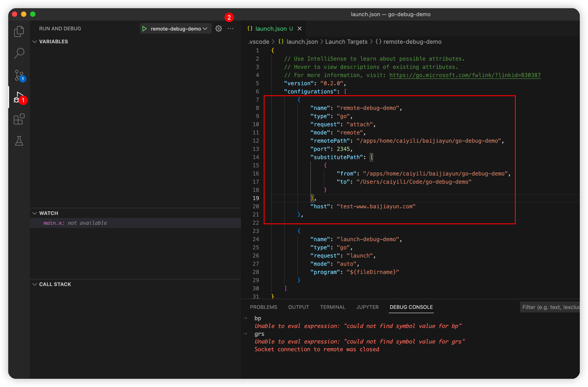The width and height of the screenshot is (588, 387).
Task: Click the "substitutePath" key on line 14
Action: click(x=337, y=157)
